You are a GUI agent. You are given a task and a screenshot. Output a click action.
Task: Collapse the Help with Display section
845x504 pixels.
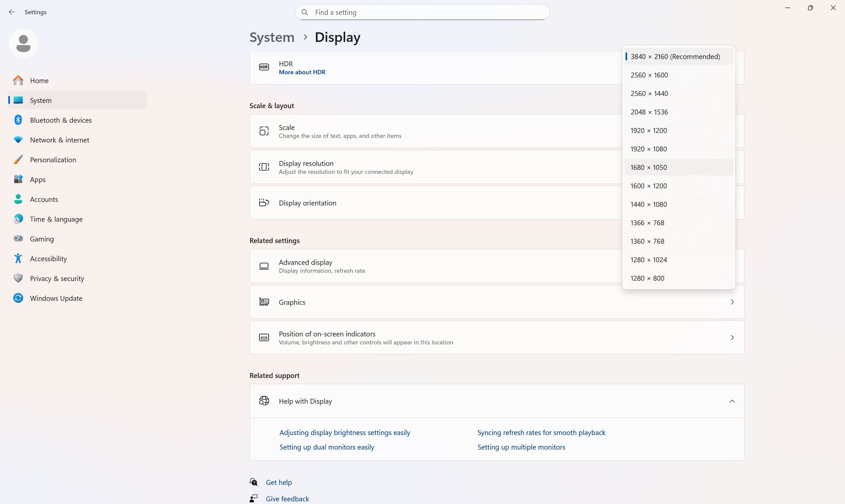pos(732,401)
